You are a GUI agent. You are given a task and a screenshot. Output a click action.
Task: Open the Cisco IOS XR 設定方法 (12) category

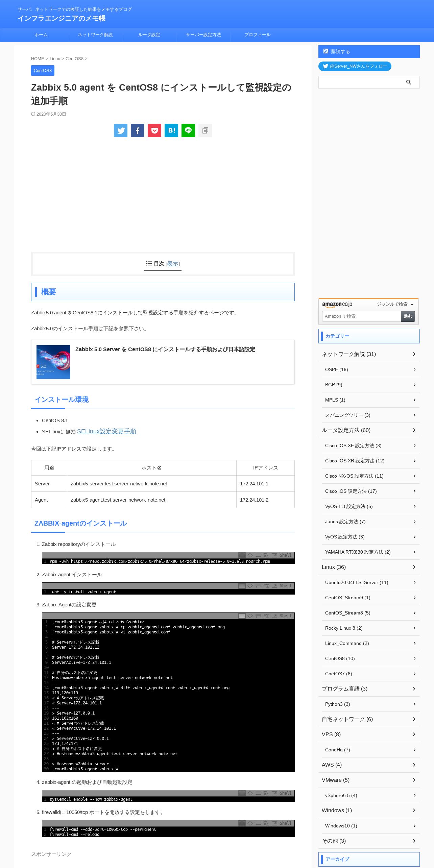point(371,461)
